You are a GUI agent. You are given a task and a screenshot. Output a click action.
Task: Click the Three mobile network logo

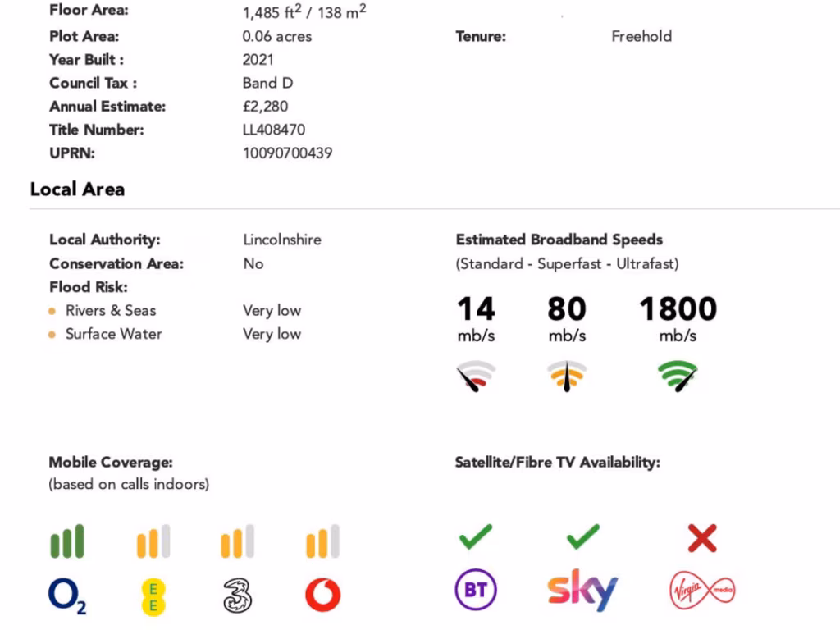click(237, 596)
